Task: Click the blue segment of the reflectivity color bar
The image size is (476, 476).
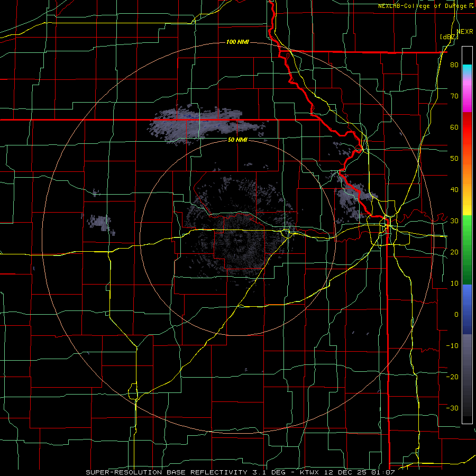Action: (467, 309)
